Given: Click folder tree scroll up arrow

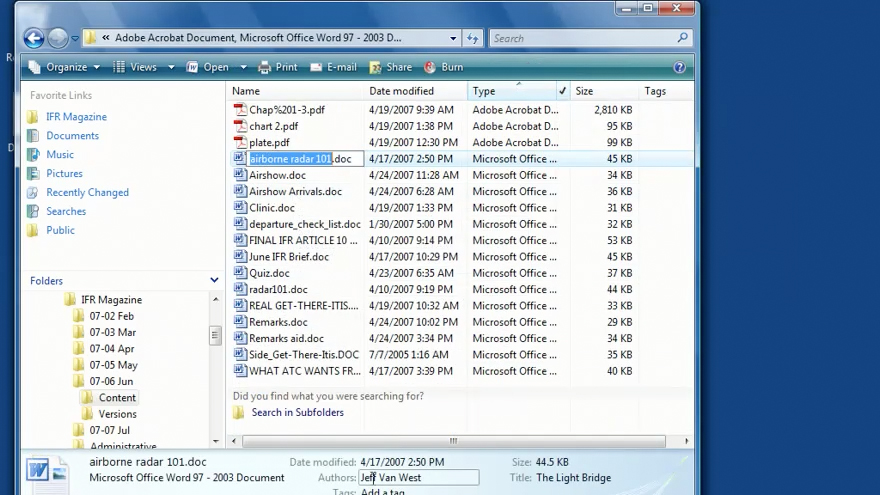Looking at the screenshot, I should click(x=216, y=300).
